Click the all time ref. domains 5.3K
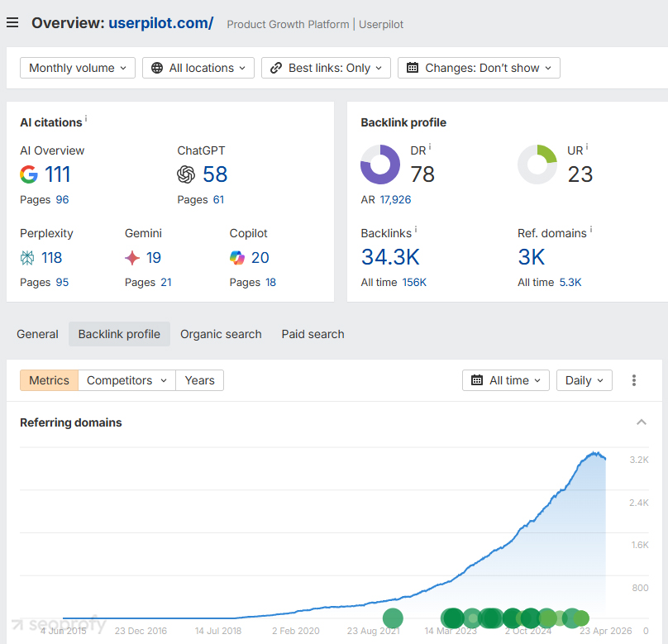Viewport: 668px width, 644px height. 570,282
